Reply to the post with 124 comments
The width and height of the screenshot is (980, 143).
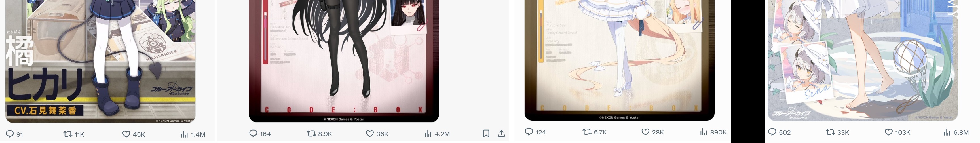535,132
